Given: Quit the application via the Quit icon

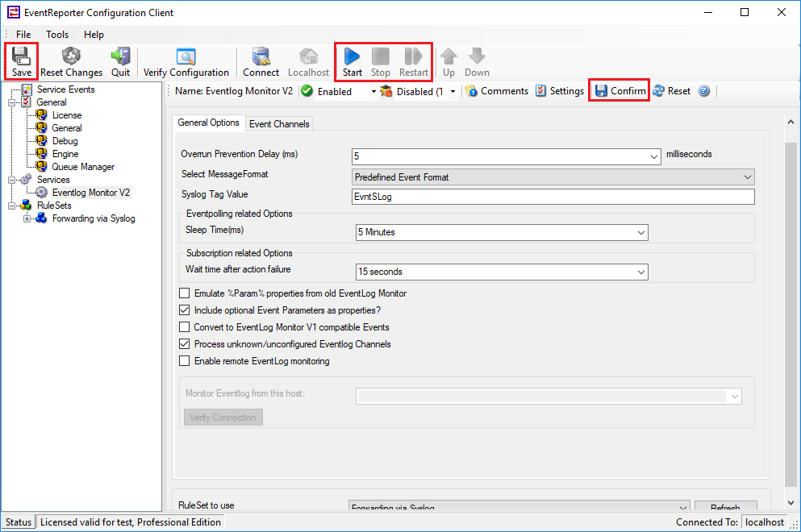Looking at the screenshot, I should pyautogui.click(x=120, y=62).
